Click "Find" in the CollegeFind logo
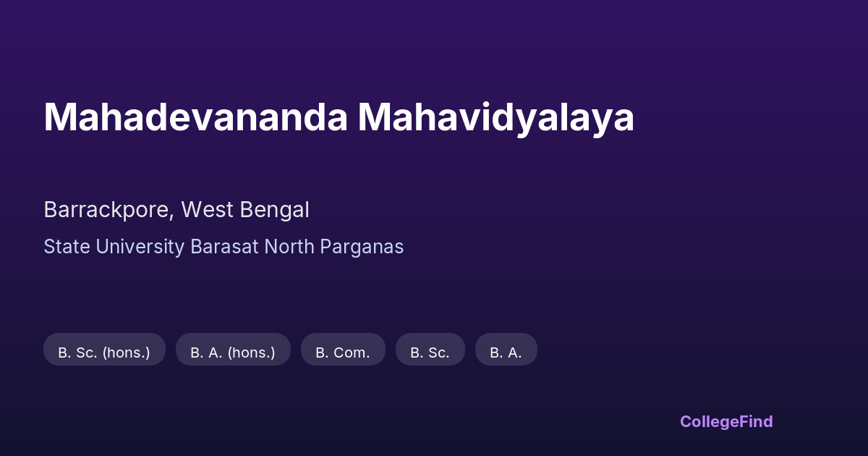868x456 pixels. [x=757, y=421]
